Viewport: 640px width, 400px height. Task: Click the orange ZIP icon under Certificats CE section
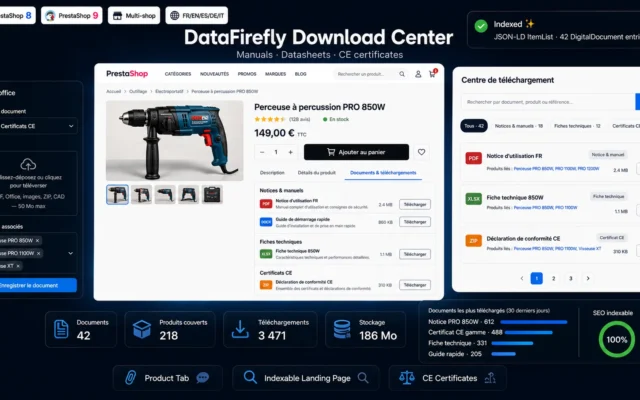(x=266, y=285)
